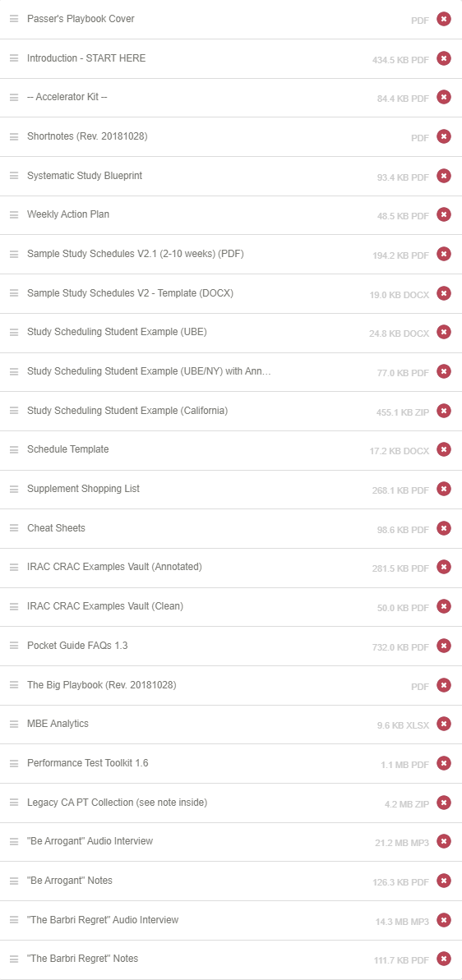Viewport: 462px width, 980px height.
Task: Select The Big Playbook (Rev. 20181028)
Action: [x=101, y=685]
